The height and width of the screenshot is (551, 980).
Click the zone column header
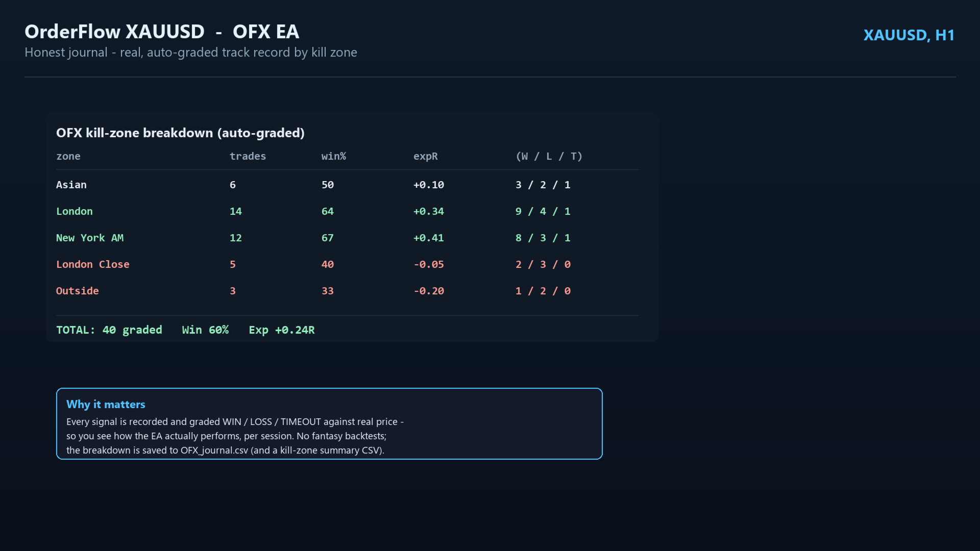click(68, 156)
